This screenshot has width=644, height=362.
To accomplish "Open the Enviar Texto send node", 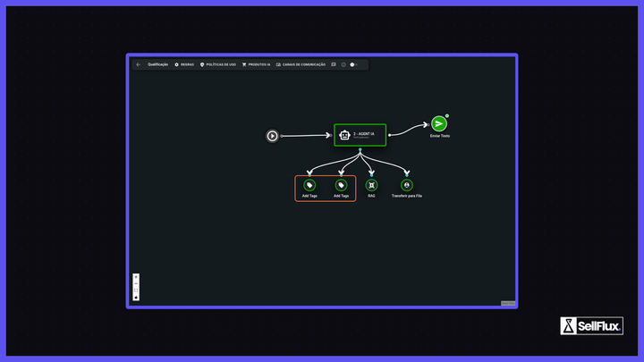I will pos(439,123).
